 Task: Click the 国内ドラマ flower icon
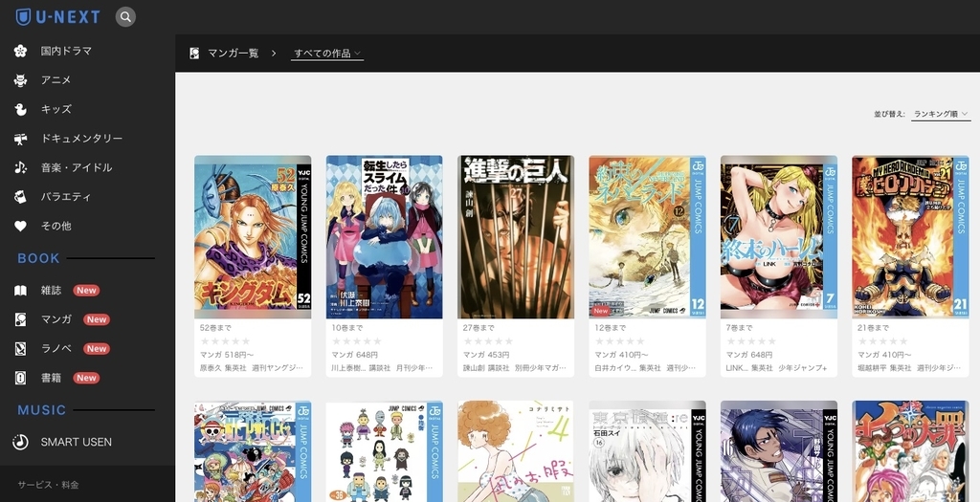[21, 52]
